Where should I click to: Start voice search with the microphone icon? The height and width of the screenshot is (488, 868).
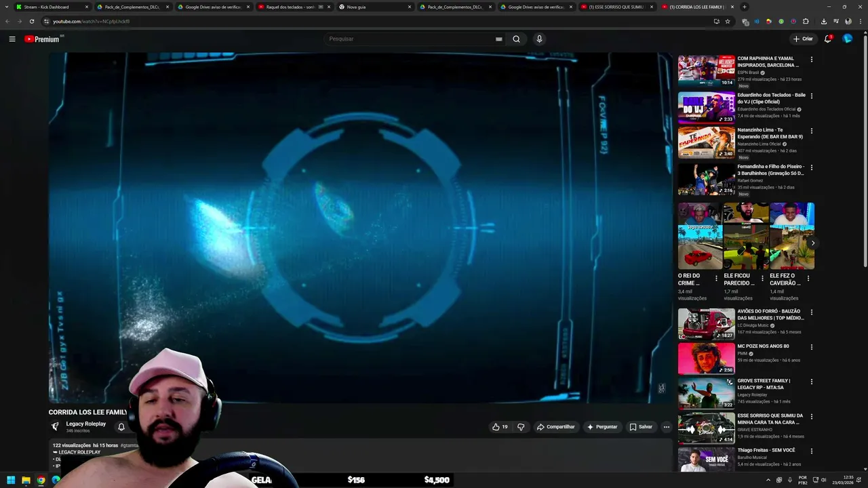[539, 39]
